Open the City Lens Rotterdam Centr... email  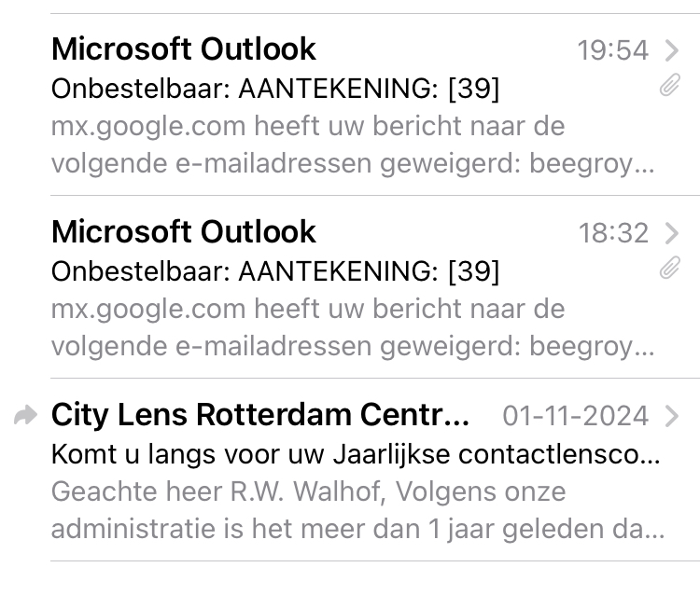tap(260, 415)
